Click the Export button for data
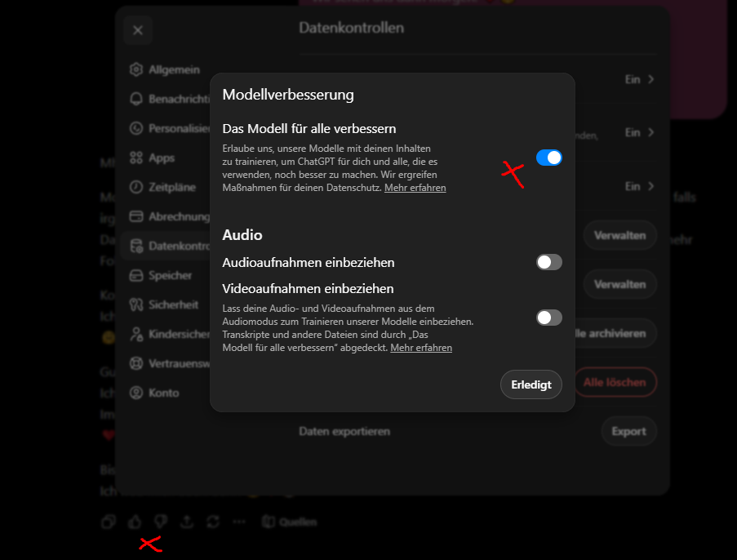Viewport: 737px width, 560px height. (629, 431)
